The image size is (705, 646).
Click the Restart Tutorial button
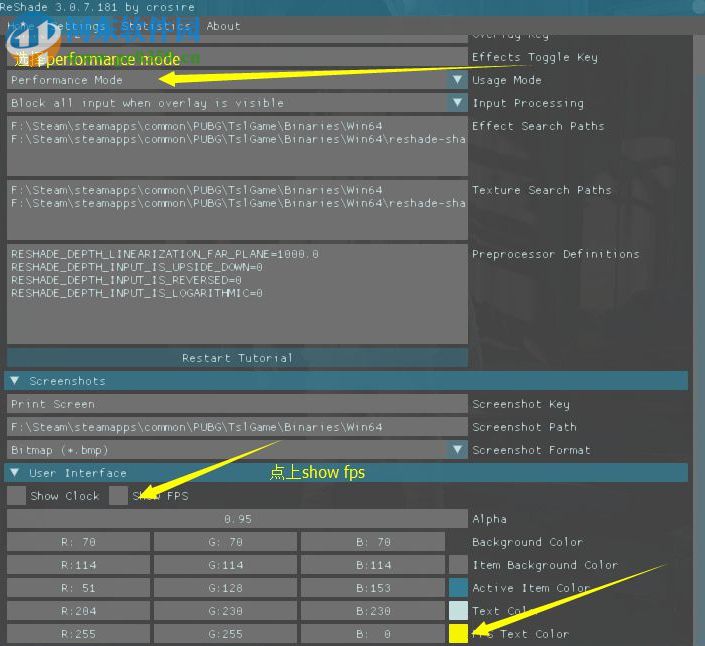coord(237,358)
